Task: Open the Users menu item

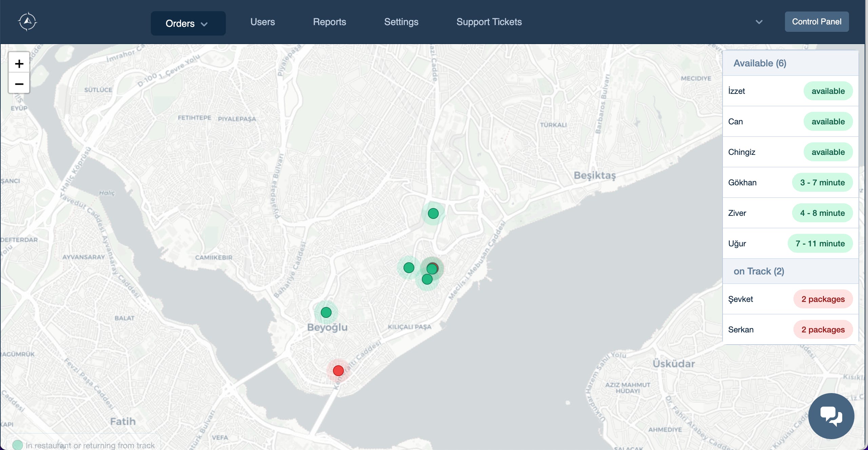Action: 262,22
